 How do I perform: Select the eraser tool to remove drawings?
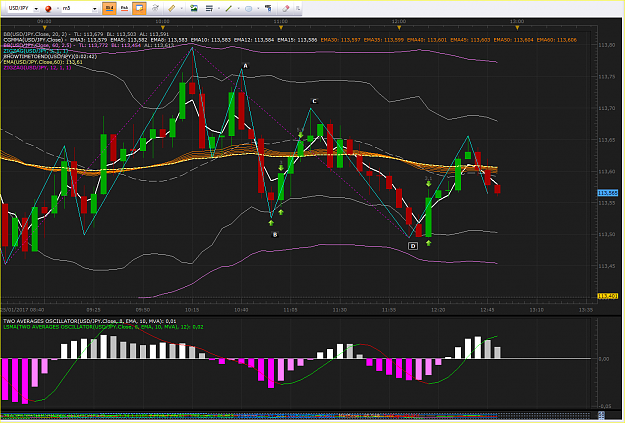[285, 8]
